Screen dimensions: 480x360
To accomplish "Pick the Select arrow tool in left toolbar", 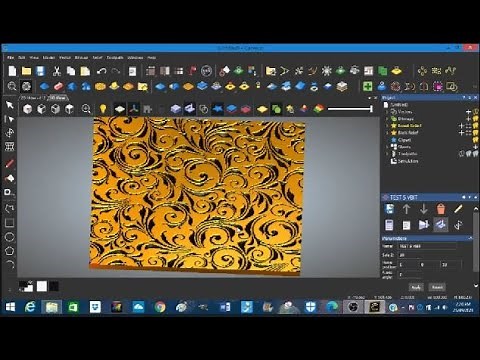I will point(10,105).
